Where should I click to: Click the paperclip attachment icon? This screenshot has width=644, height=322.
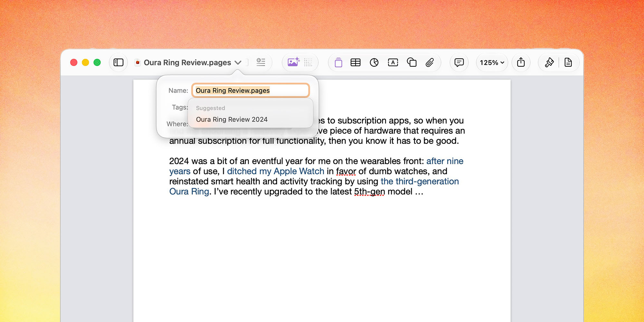click(x=430, y=62)
